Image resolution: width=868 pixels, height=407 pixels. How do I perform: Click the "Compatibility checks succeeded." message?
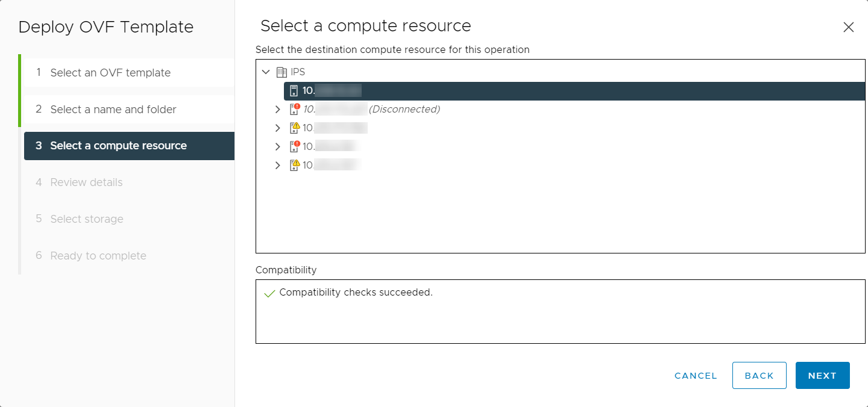[356, 293]
